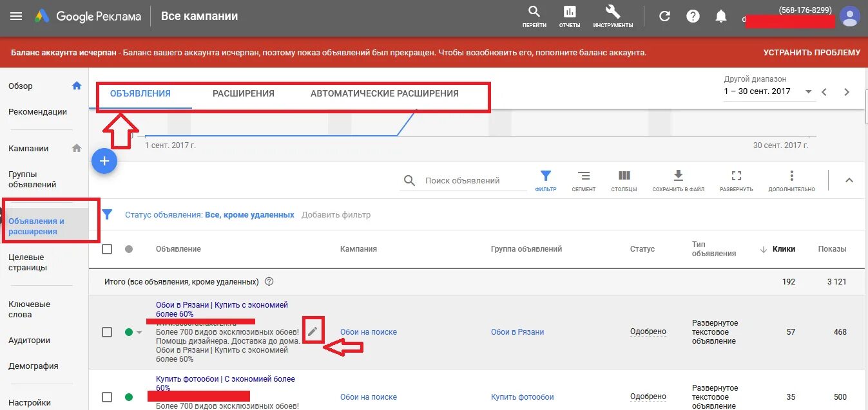Click Сохранить в файл download icon
Image resolution: width=868 pixels, height=410 pixels.
(x=678, y=180)
